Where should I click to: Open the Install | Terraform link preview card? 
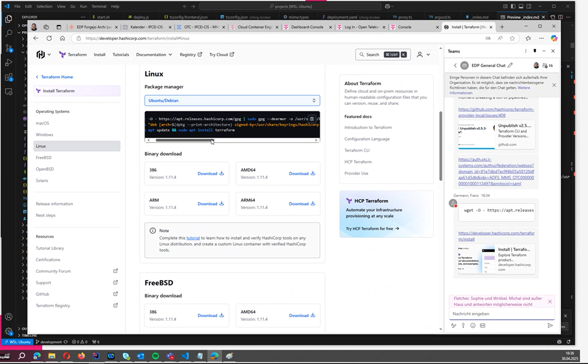point(497,259)
